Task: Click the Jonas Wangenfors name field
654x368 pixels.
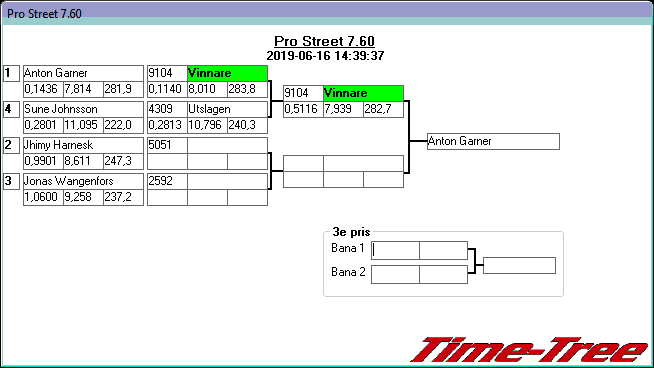Action: 83,181
